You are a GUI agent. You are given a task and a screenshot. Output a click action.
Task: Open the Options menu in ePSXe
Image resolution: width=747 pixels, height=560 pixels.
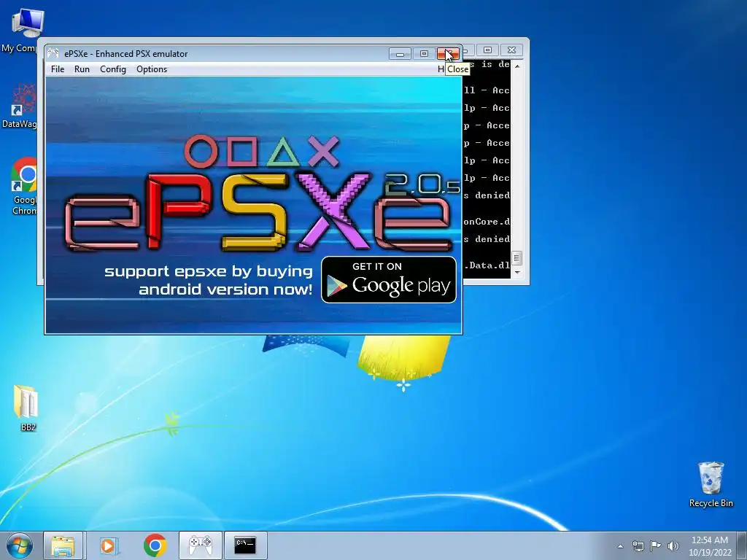tap(152, 69)
